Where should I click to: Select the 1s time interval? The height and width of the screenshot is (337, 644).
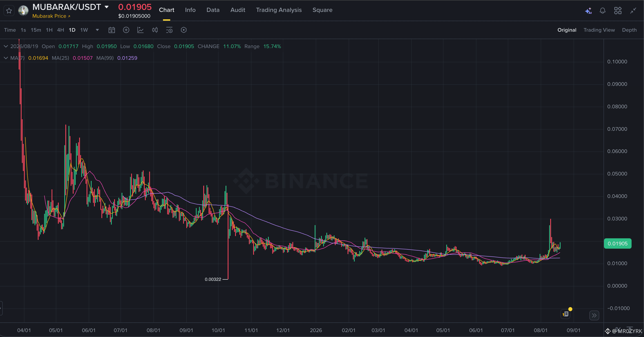tap(23, 30)
